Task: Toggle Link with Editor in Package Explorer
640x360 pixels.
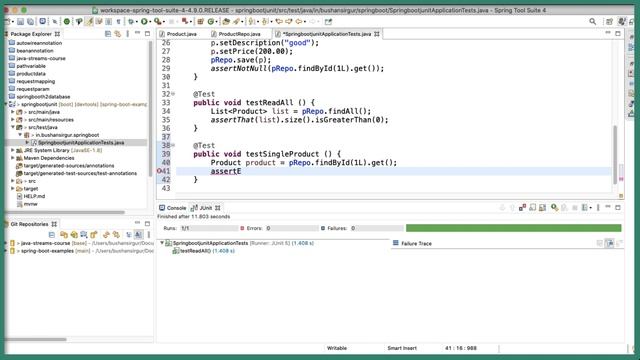Action: coord(118,34)
